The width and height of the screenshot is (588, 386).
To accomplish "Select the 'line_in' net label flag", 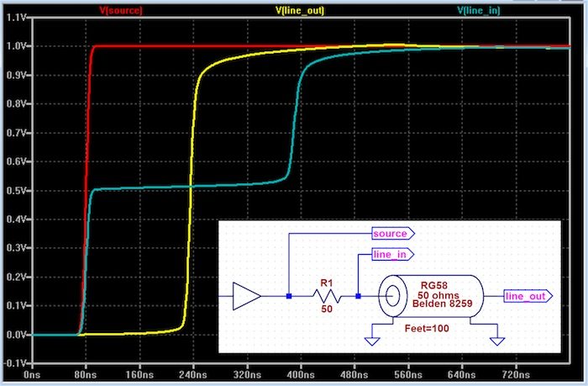I will (391, 253).
